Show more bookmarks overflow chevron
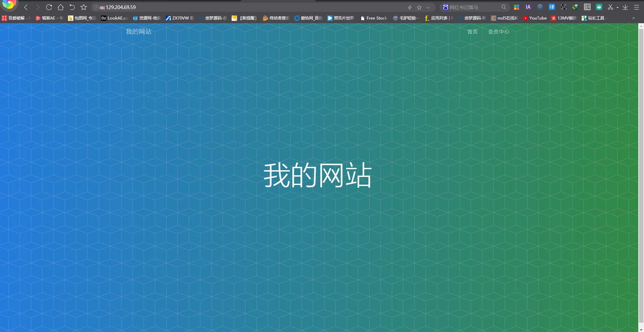The width and height of the screenshot is (644, 332). 634,18
